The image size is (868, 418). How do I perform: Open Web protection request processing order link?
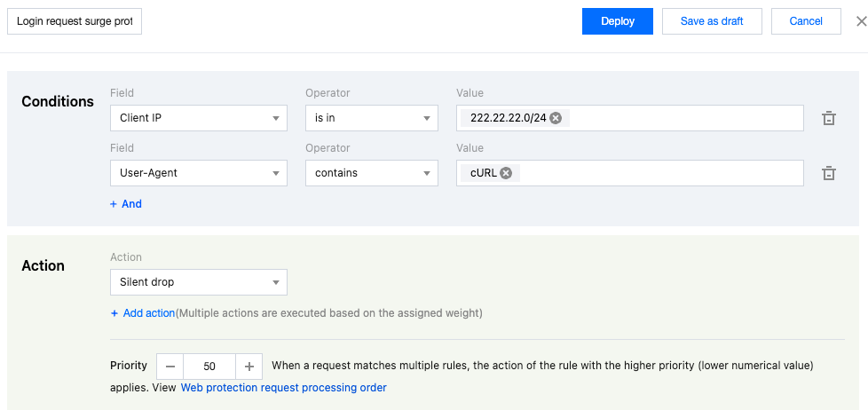283,388
